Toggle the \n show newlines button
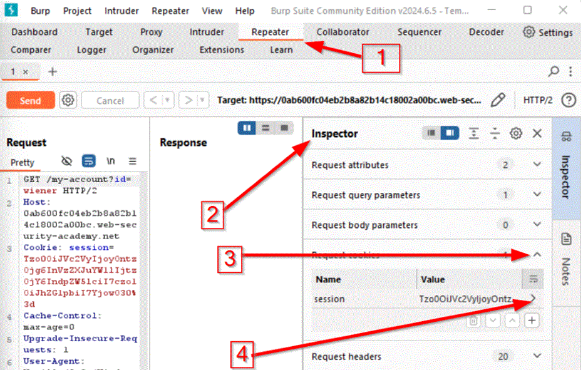This screenshot has height=370, width=588. pos(111,162)
